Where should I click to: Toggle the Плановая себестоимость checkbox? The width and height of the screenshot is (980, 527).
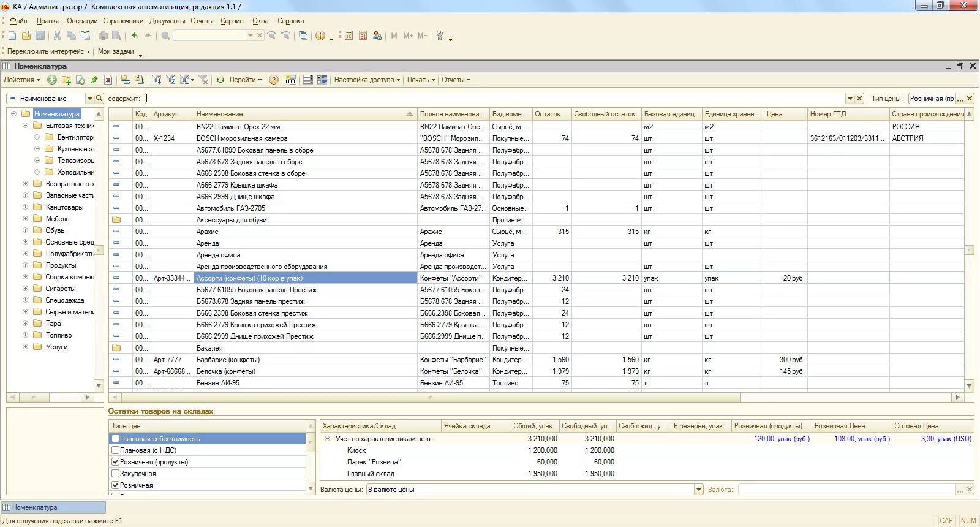click(115, 439)
